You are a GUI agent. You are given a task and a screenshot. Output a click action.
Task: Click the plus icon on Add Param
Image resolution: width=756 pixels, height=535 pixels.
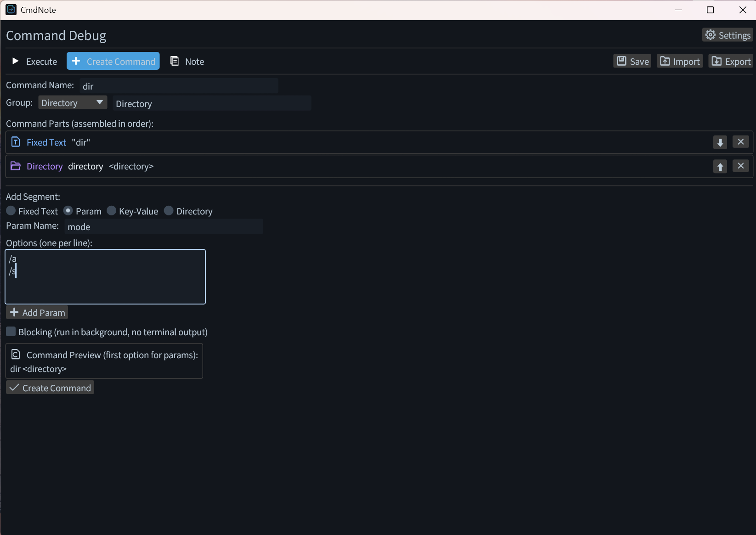(x=14, y=312)
